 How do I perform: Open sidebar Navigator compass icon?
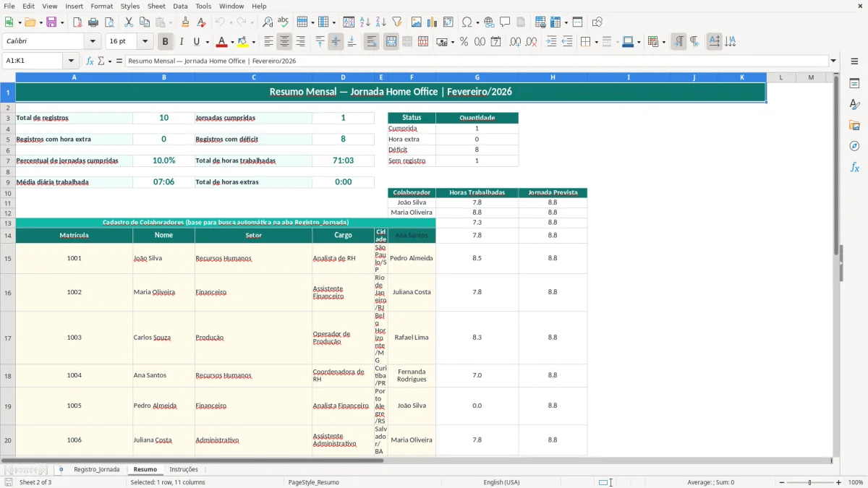coord(854,147)
